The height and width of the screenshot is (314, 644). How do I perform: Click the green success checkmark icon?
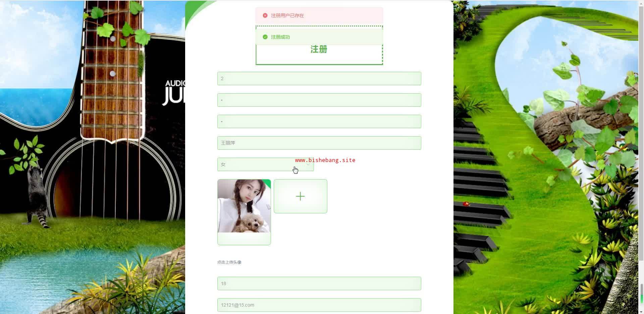(265, 37)
